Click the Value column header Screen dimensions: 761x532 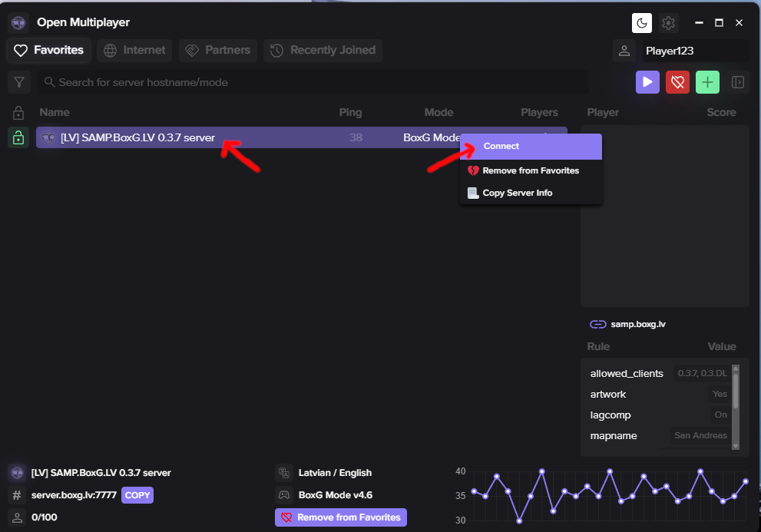722,346
